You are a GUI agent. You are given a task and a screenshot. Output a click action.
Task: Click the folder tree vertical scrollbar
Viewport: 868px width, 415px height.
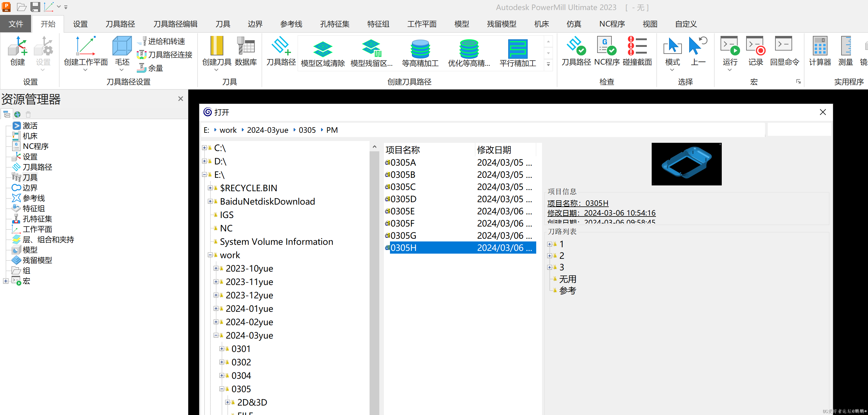point(374,280)
